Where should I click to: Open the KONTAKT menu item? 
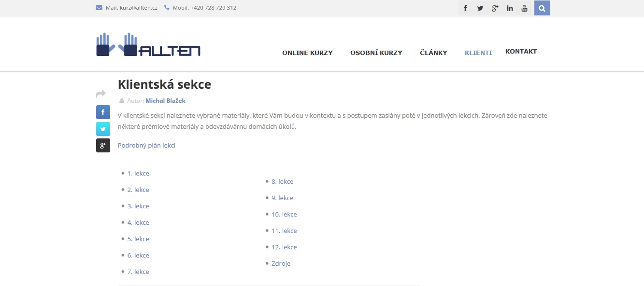tap(521, 52)
